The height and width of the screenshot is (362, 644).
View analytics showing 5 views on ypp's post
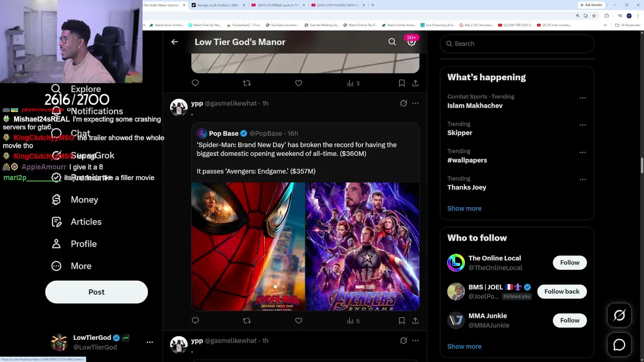[x=353, y=320]
